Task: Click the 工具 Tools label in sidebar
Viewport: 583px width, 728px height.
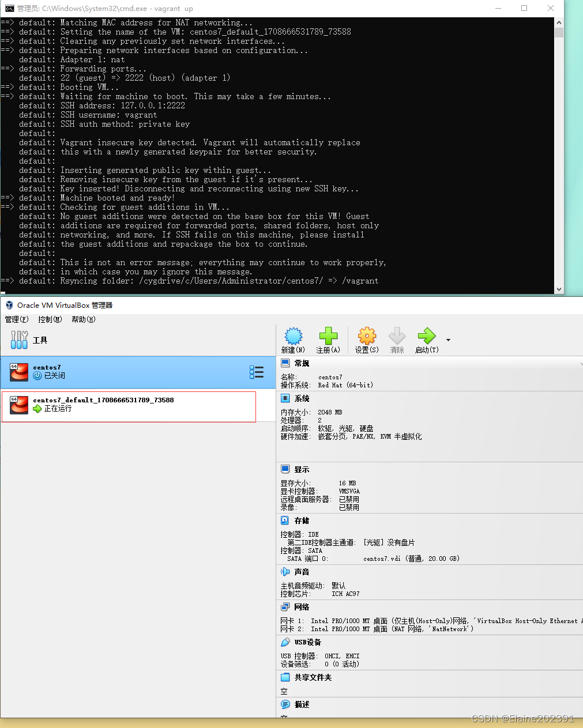Action: click(40, 340)
